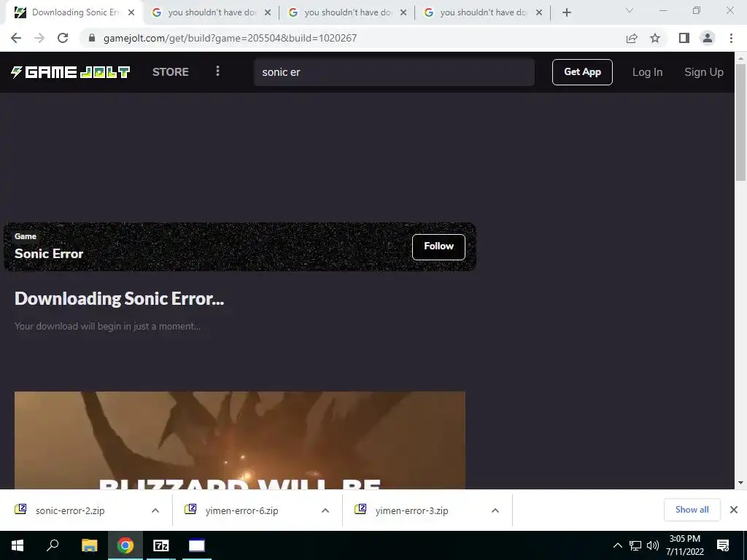This screenshot has width=747, height=560.
Task: Open File Explorer from taskbar
Action: 89,545
